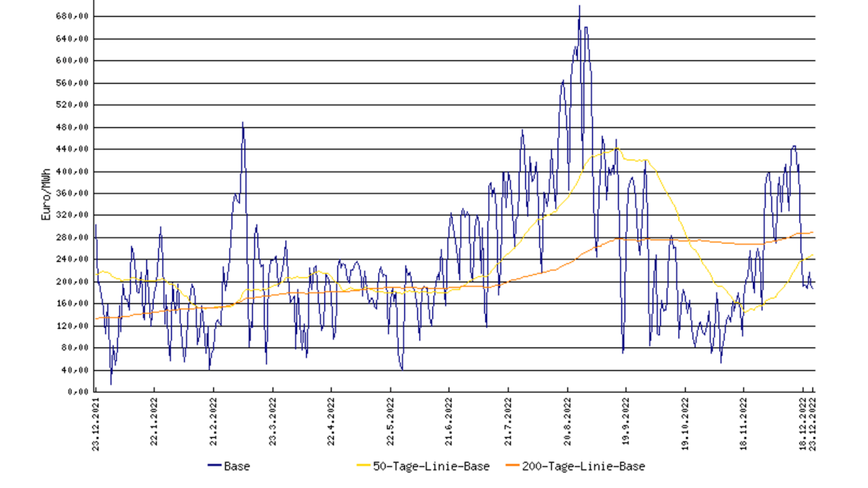Image resolution: width=868 pixels, height=488 pixels.
Task: Click the highest blue Base price peak
Action: click(579, 6)
